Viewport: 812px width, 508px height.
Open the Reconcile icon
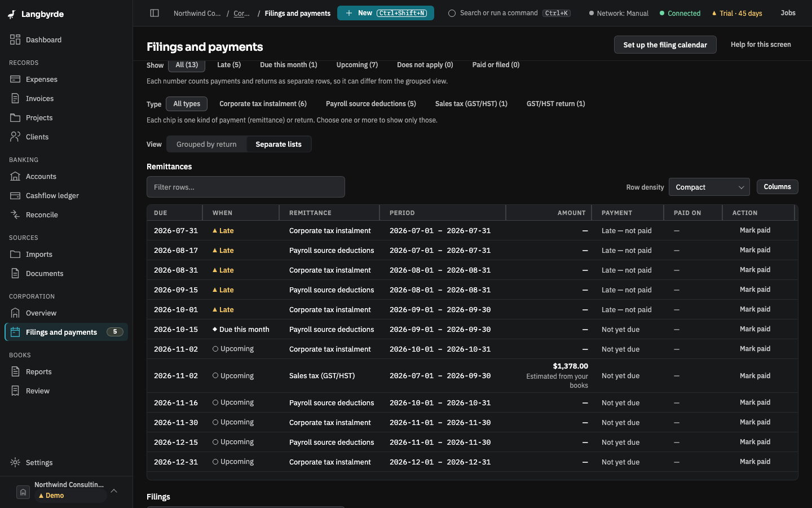pyautogui.click(x=15, y=214)
